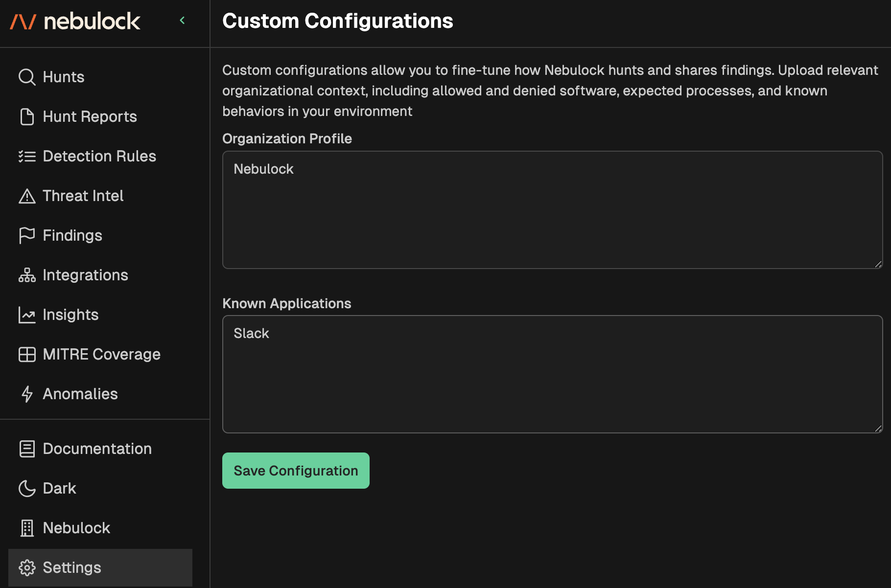Focus the Organization Profile text area
The width and height of the screenshot is (891, 588).
[x=552, y=210]
